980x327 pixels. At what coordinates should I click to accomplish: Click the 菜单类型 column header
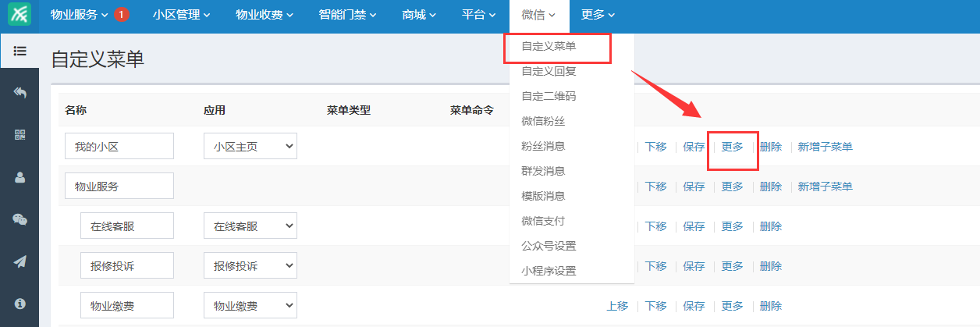349,110
